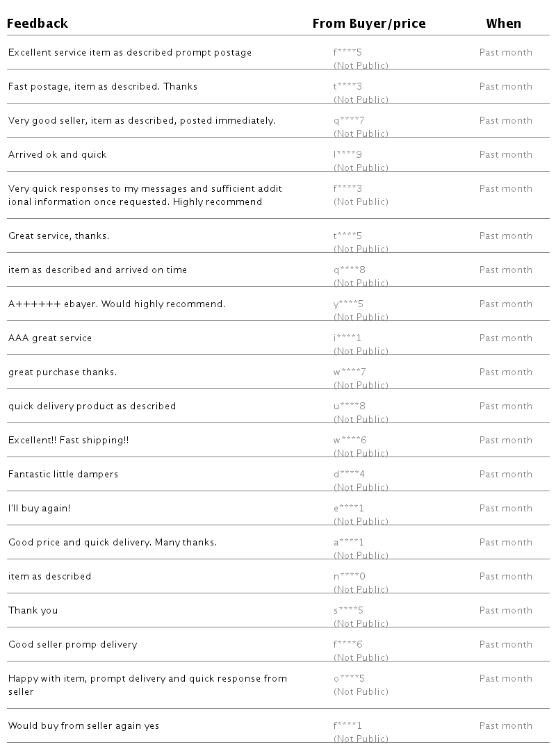
Task: Click the Feedback column header
Action: tap(38, 24)
